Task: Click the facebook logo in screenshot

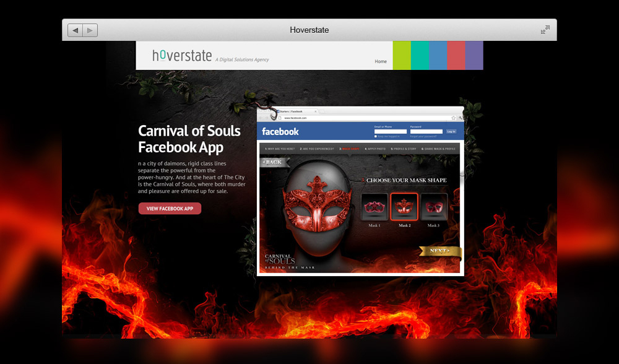Action: [280, 131]
